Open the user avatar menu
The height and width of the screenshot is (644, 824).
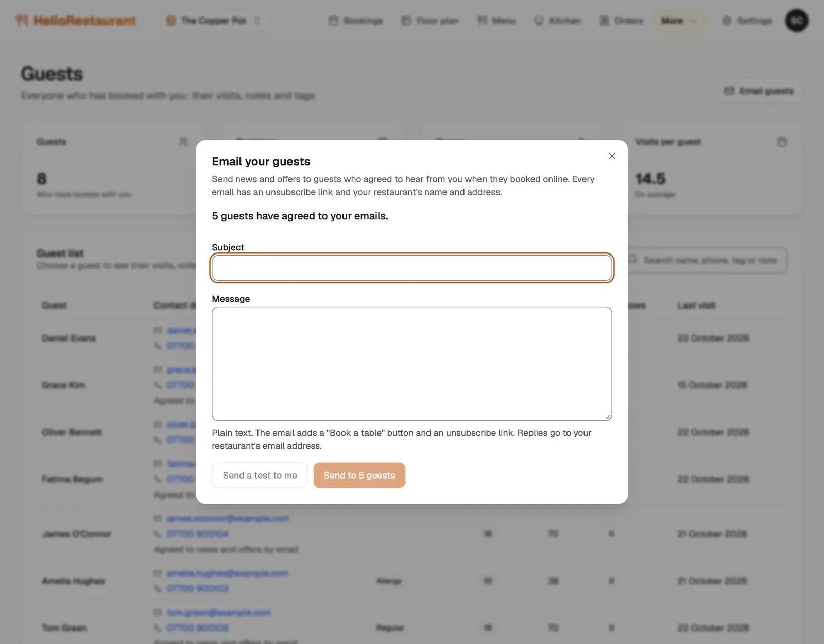point(796,21)
